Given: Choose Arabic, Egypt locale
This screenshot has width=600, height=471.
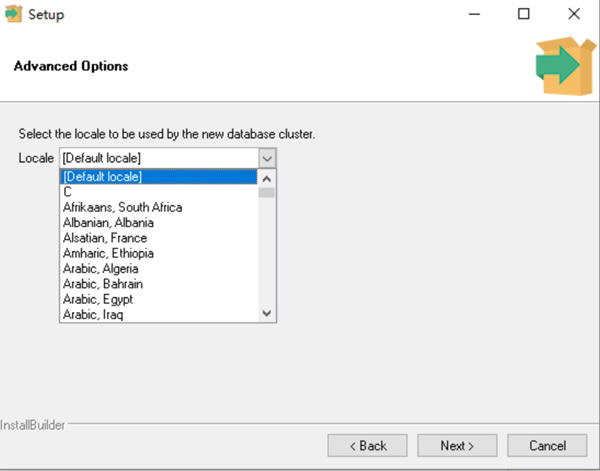Looking at the screenshot, I should (x=97, y=299).
